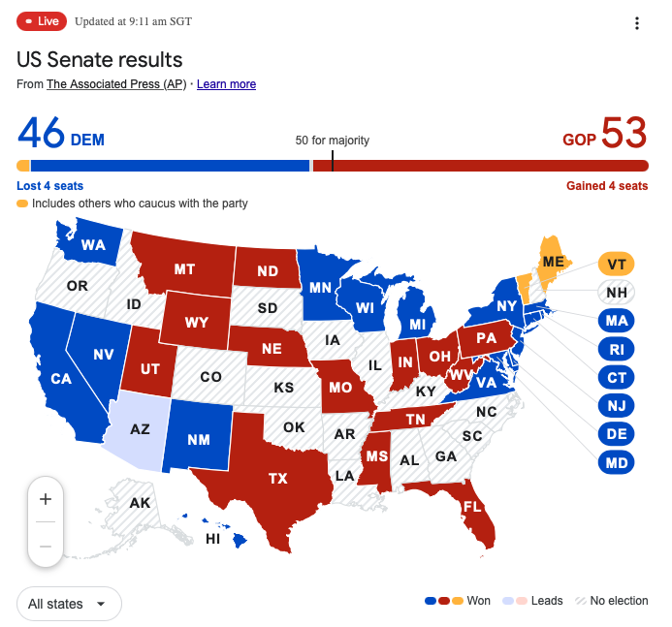This screenshot has width=672, height=627.
Task: Open the three-dot more options menu
Action: 636,23
